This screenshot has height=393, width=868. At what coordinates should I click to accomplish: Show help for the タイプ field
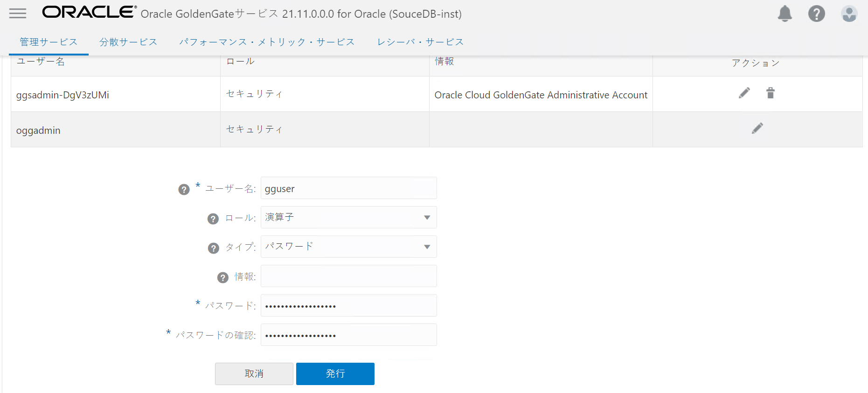pyautogui.click(x=214, y=248)
